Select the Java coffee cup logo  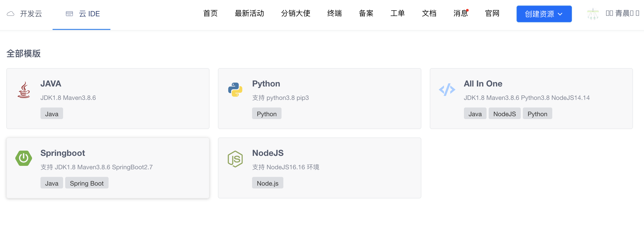(24, 90)
